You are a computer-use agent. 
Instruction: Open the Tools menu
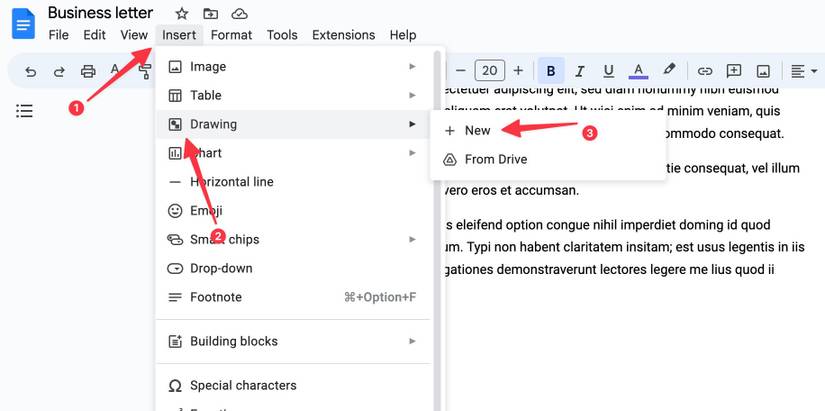pyautogui.click(x=282, y=35)
